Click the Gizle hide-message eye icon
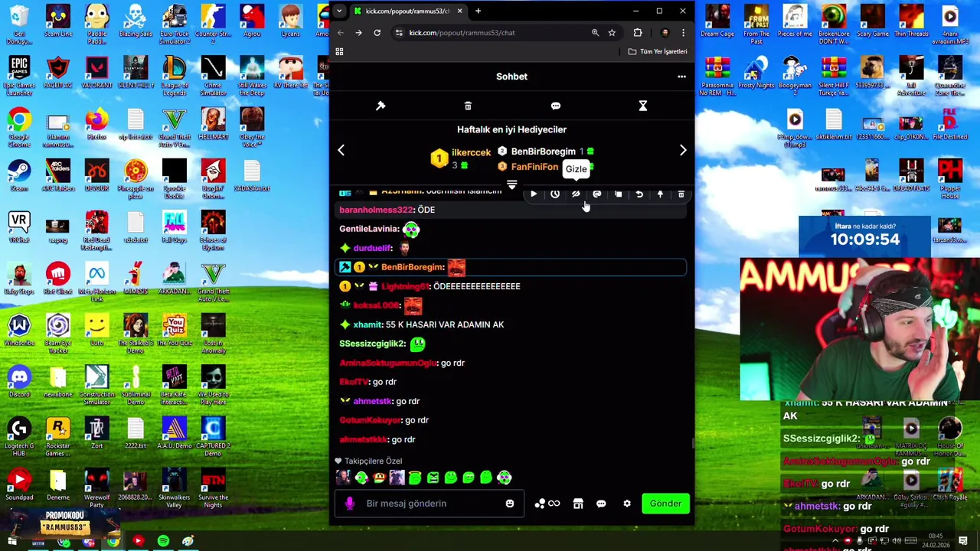 (x=576, y=194)
